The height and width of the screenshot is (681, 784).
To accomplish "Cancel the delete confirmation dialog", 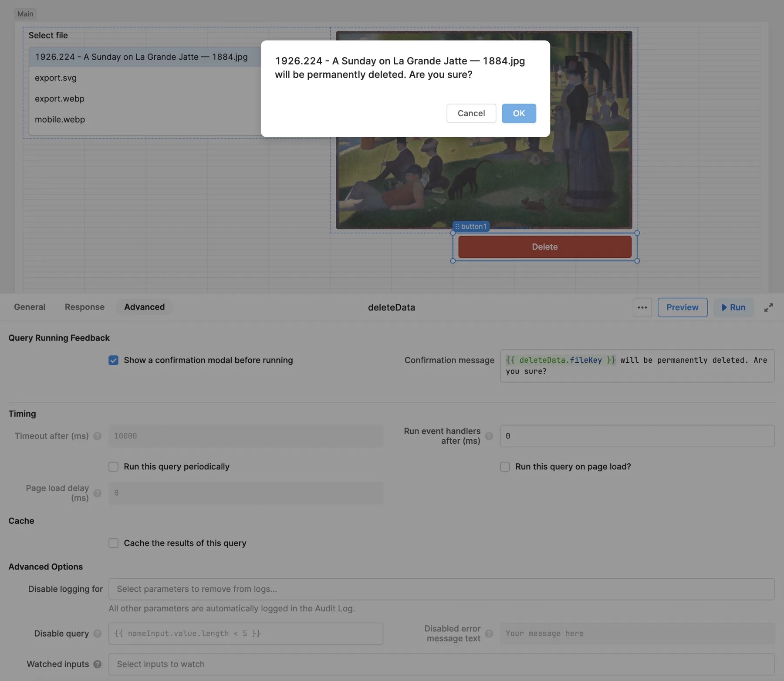I will point(471,113).
